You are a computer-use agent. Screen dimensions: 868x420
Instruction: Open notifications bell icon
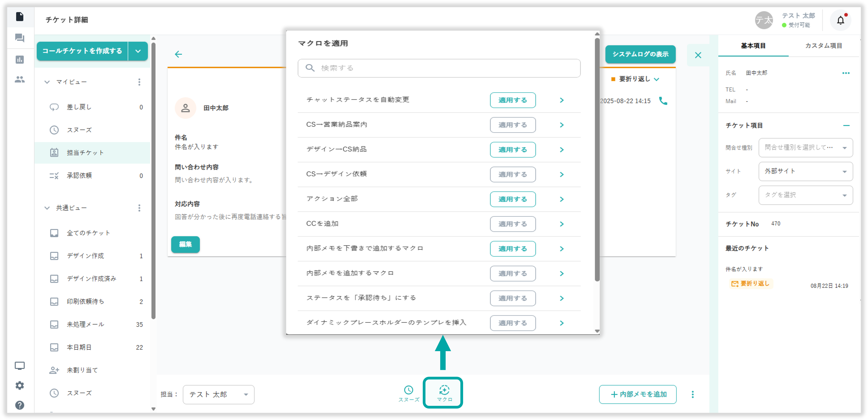click(x=840, y=21)
